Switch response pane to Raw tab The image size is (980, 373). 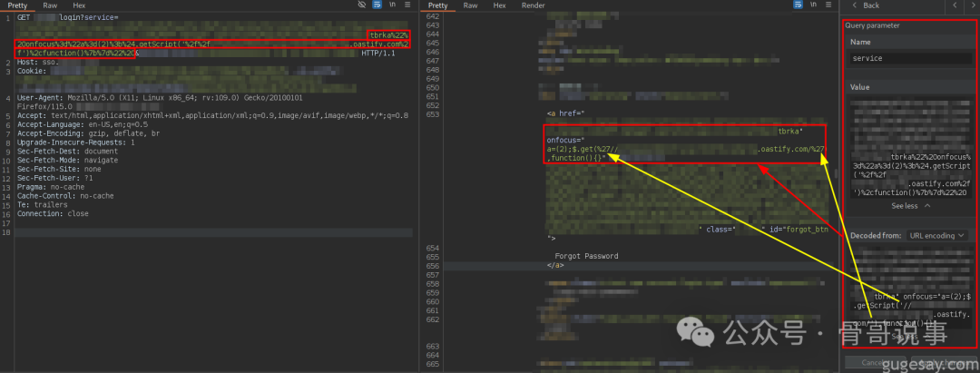click(x=470, y=5)
